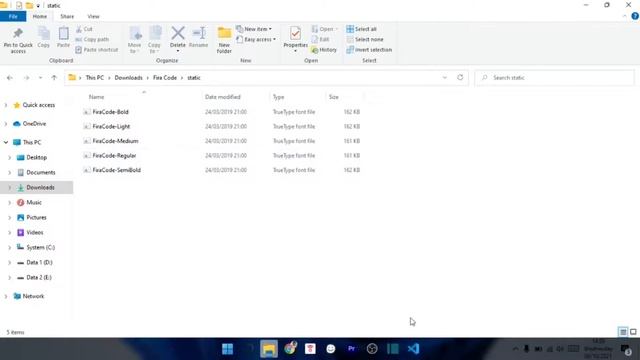Open the Move to menu
The width and height of the screenshot is (640, 360).
coord(135,40)
